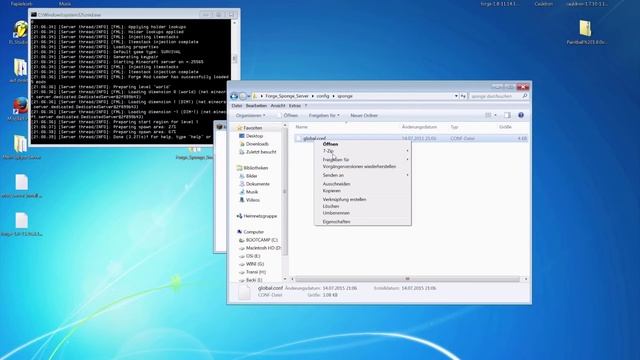Click the Explorer help icon
This screenshot has height=360, width=640.
coord(521,115)
